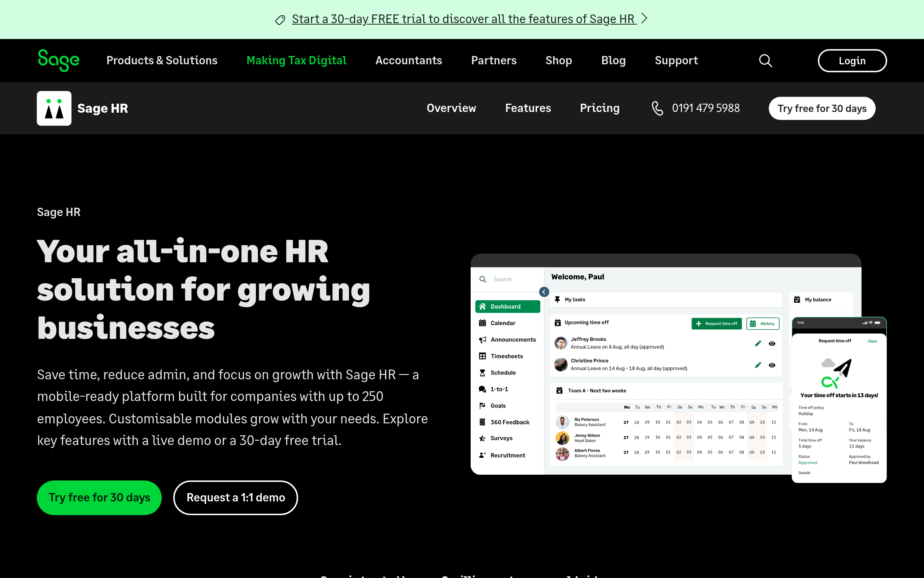Click the Sage HR text beside the logo
The image size is (924, 578).
coord(103,108)
